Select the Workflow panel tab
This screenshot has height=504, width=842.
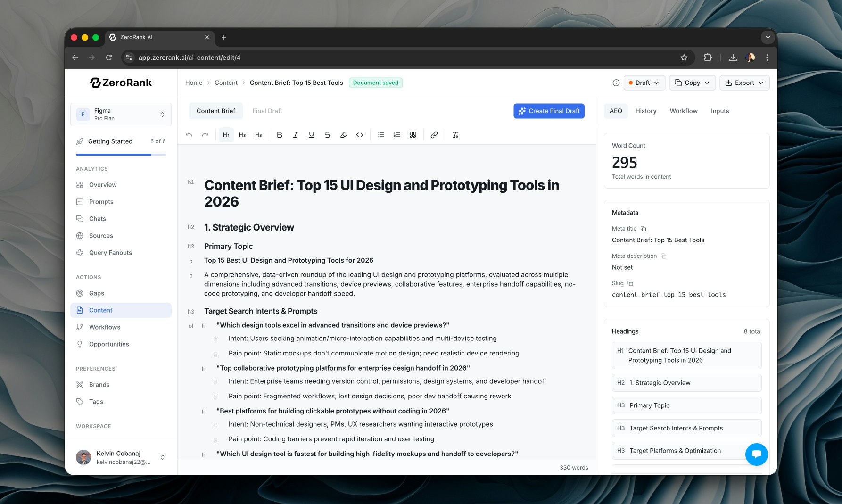pyautogui.click(x=684, y=111)
